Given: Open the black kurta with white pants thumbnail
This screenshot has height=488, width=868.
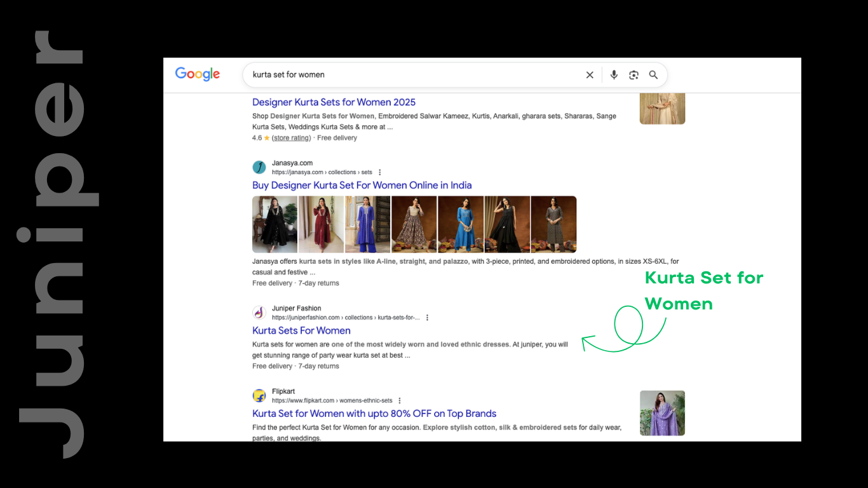Looking at the screenshot, I should [507, 224].
